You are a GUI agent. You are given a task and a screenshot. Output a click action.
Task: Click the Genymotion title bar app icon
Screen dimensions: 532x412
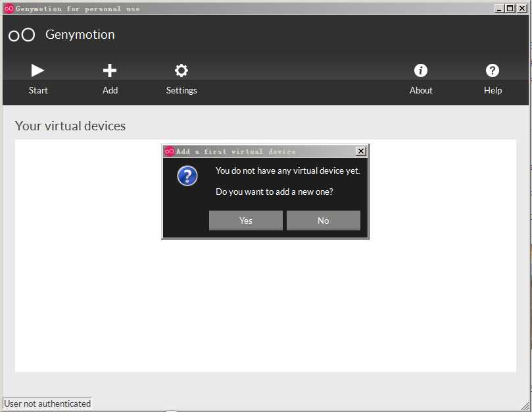tap(9, 9)
